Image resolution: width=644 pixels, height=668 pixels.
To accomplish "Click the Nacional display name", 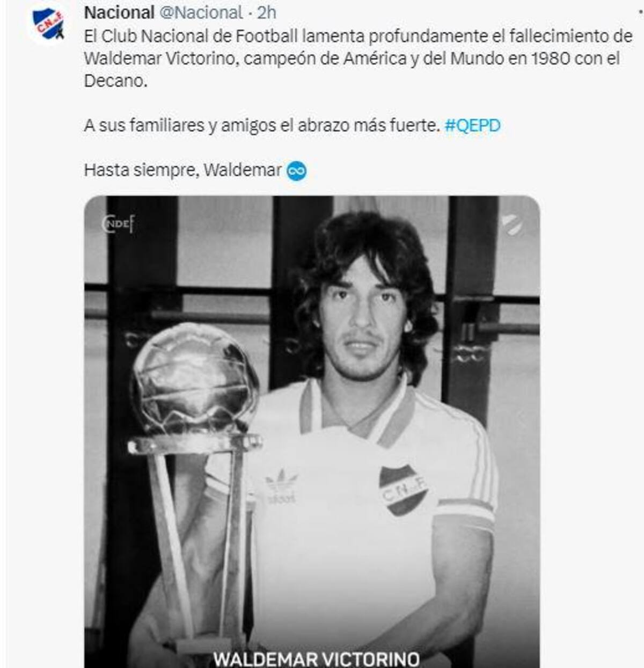I will tap(119, 12).
